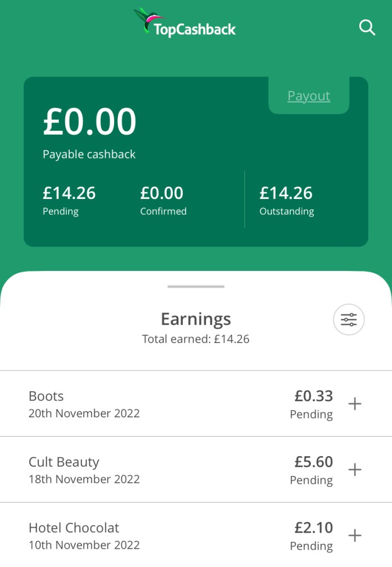Tap the grey drag handle bar
The width and height of the screenshot is (392, 567).
(196, 287)
